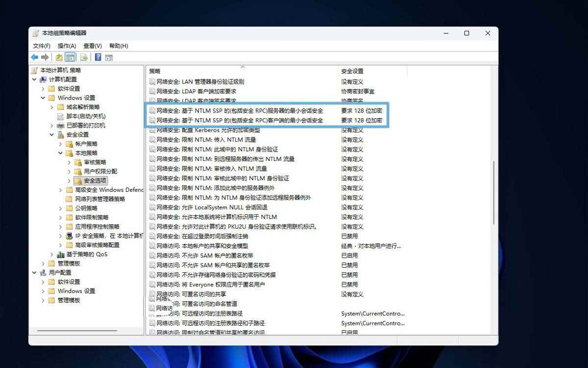The image size is (588, 368).
Task: Select policy LDAP 客户端加密要求
Action: [x=196, y=91]
